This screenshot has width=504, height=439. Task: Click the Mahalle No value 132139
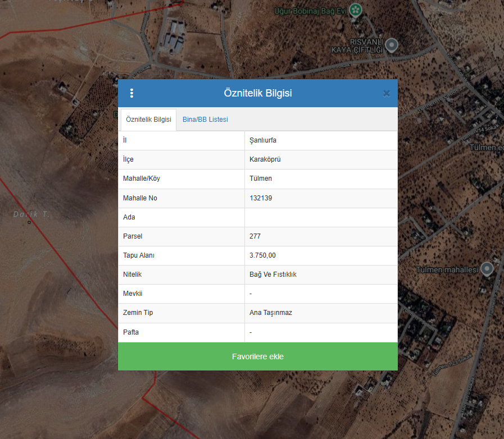coord(321,198)
